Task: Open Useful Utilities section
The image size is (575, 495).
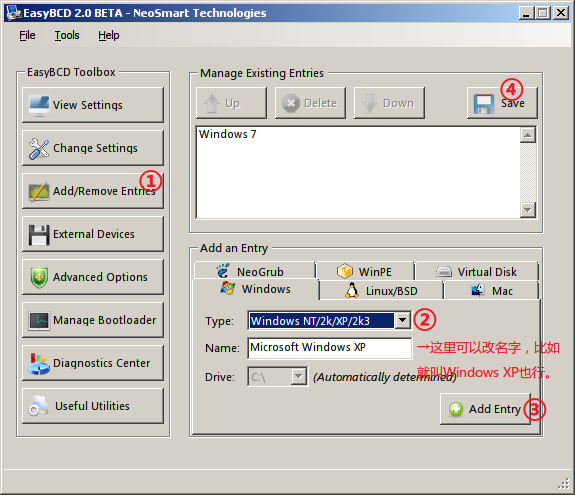Action: point(93,406)
